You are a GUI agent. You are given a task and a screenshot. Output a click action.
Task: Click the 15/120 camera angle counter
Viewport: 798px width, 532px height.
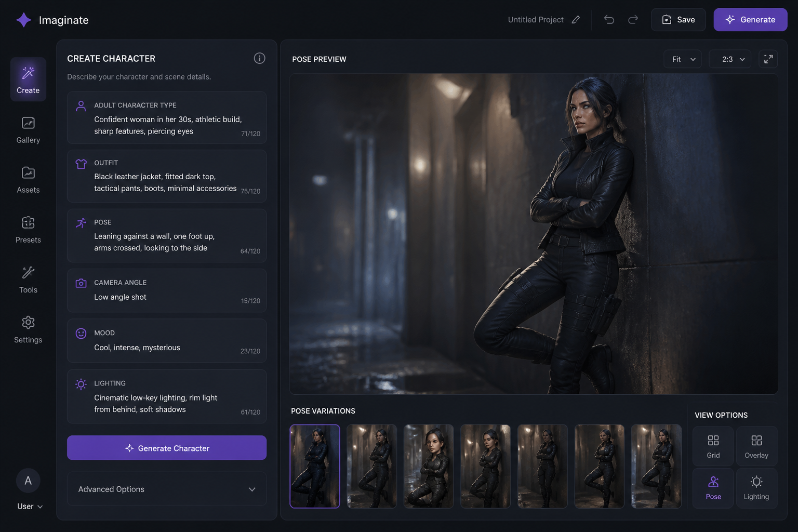point(250,301)
